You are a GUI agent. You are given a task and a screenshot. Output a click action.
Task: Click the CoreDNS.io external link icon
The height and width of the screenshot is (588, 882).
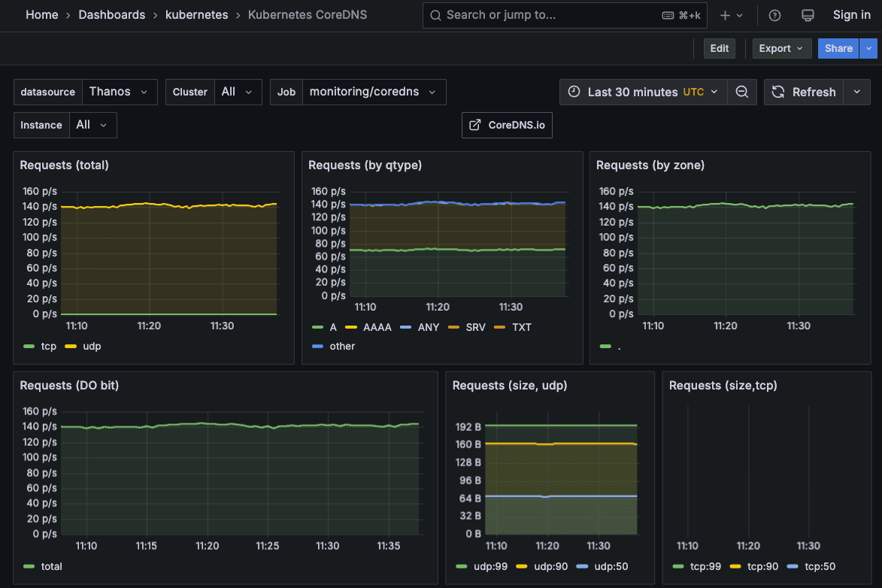tap(474, 125)
